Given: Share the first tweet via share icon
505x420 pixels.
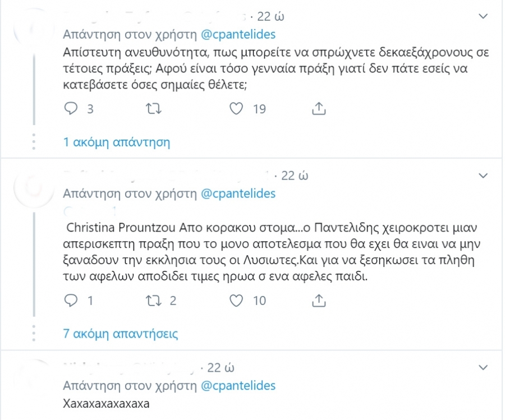Looking at the screenshot, I should (x=319, y=108).
